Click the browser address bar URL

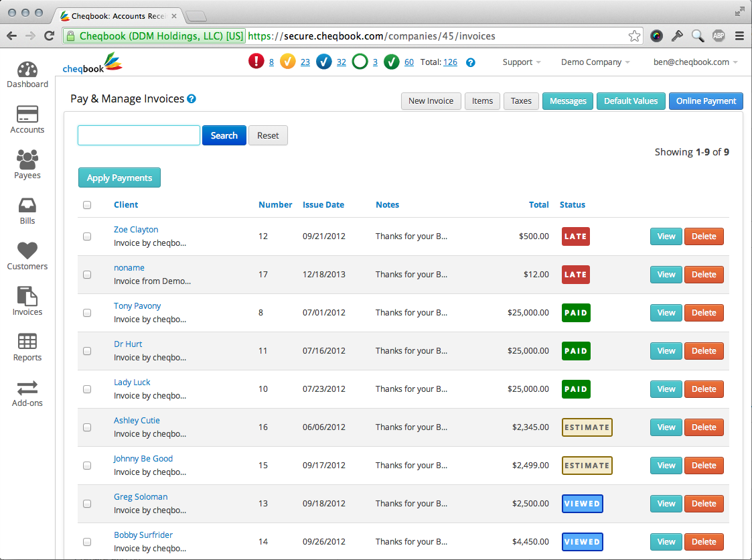pos(372,36)
